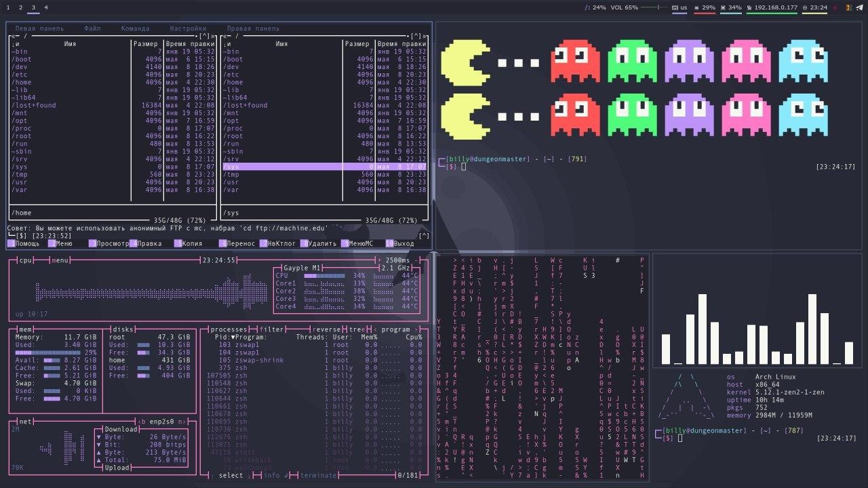Screen dimensions: 868x488
Task: Click the Telegram tray icon
Action: click(860, 7)
